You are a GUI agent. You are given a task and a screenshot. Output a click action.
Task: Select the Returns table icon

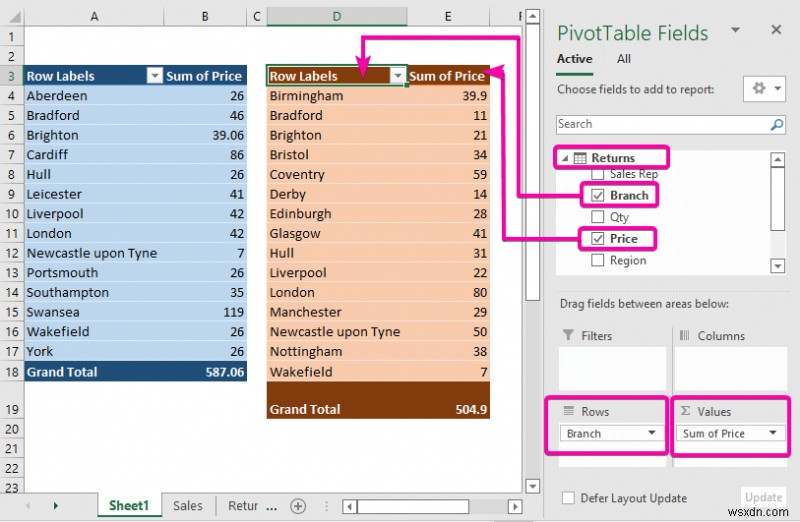click(580, 158)
